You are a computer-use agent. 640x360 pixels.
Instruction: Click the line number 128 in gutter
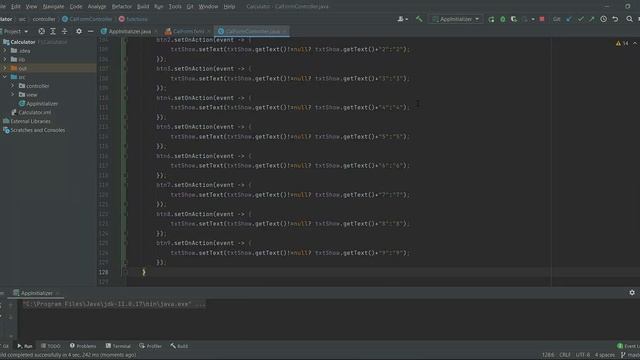click(x=103, y=272)
